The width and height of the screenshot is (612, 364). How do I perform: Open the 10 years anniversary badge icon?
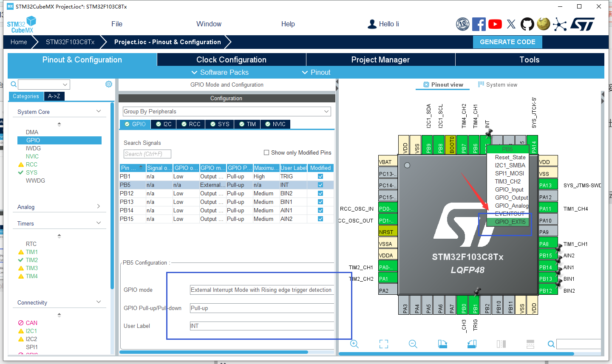[462, 24]
